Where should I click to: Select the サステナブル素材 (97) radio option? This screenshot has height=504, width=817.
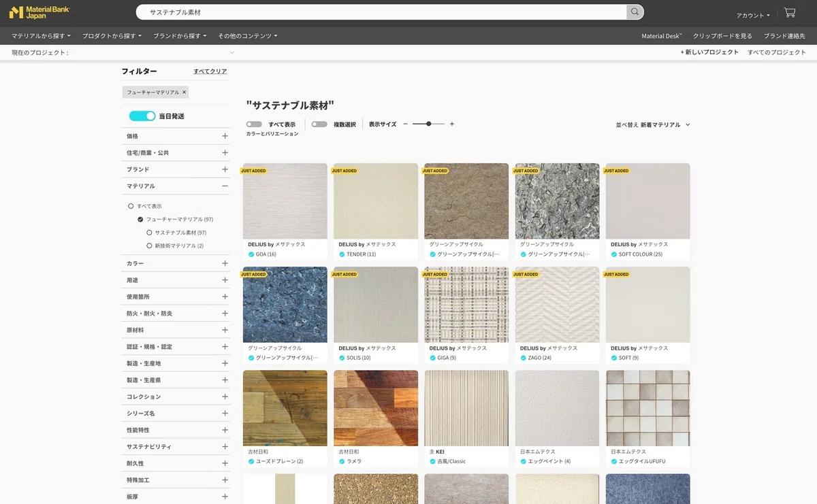tap(149, 233)
